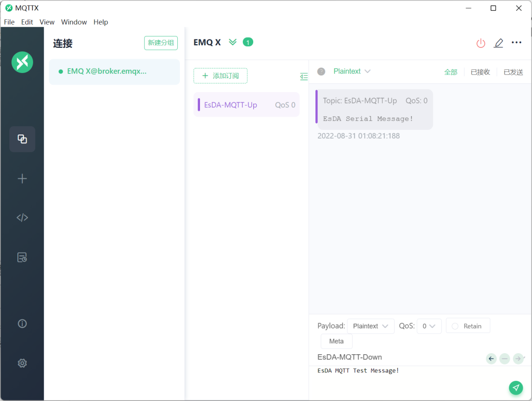Open the Log page sidebar icon
532x401 pixels.
click(x=22, y=257)
